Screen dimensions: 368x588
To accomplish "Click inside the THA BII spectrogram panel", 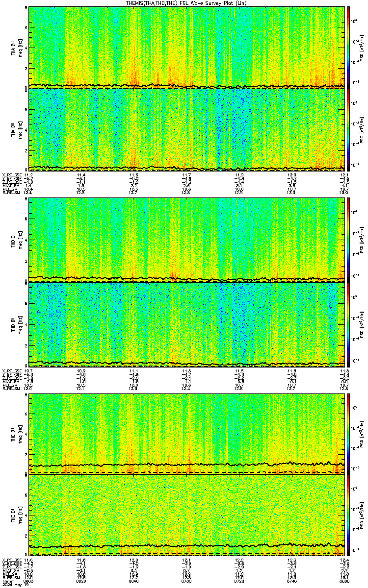I will (x=187, y=129).
